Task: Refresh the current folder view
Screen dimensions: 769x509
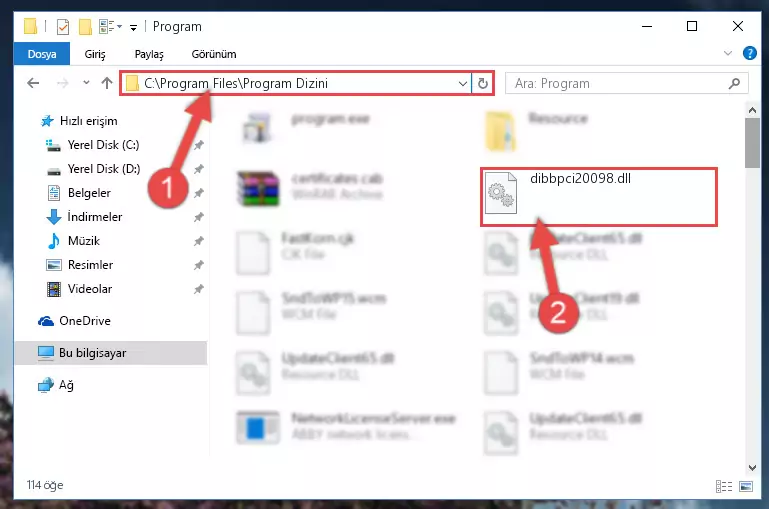Action: [483, 84]
